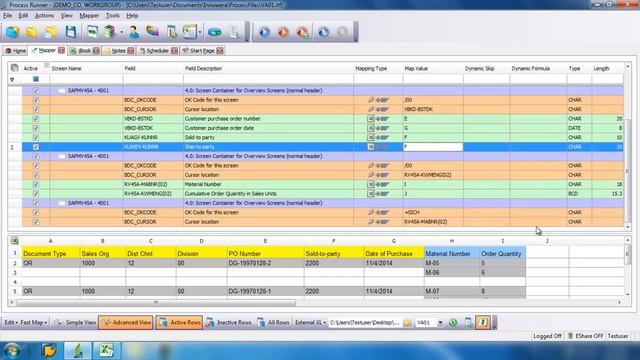The width and height of the screenshot is (640, 360).
Task: Toggle Active checkbox for Customer purchase order date
Action: pyautogui.click(x=36, y=128)
